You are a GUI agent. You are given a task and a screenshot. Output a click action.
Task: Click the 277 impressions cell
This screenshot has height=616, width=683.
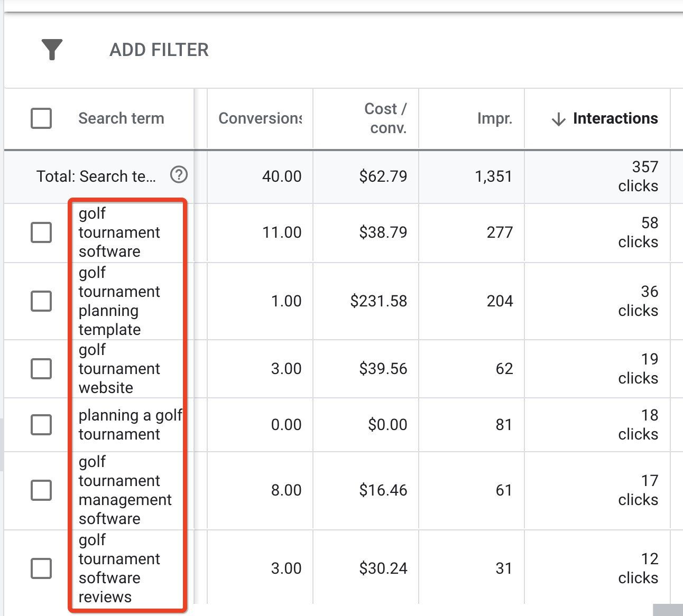500,232
